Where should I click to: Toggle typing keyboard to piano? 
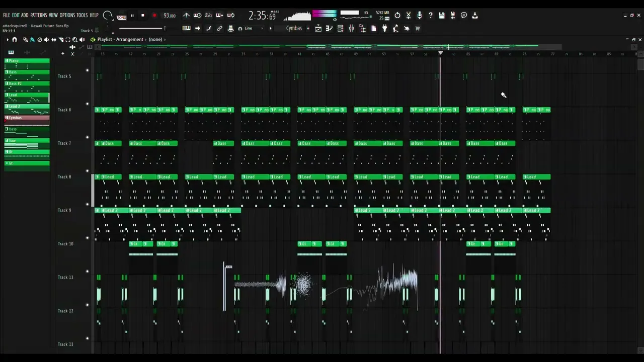pos(187,28)
